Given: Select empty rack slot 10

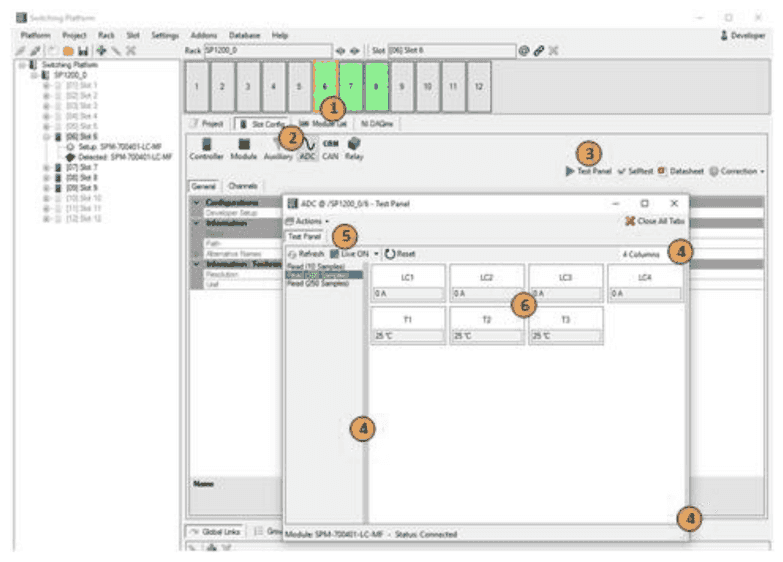Looking at the screenshot, I should click(x=427, y=86).
